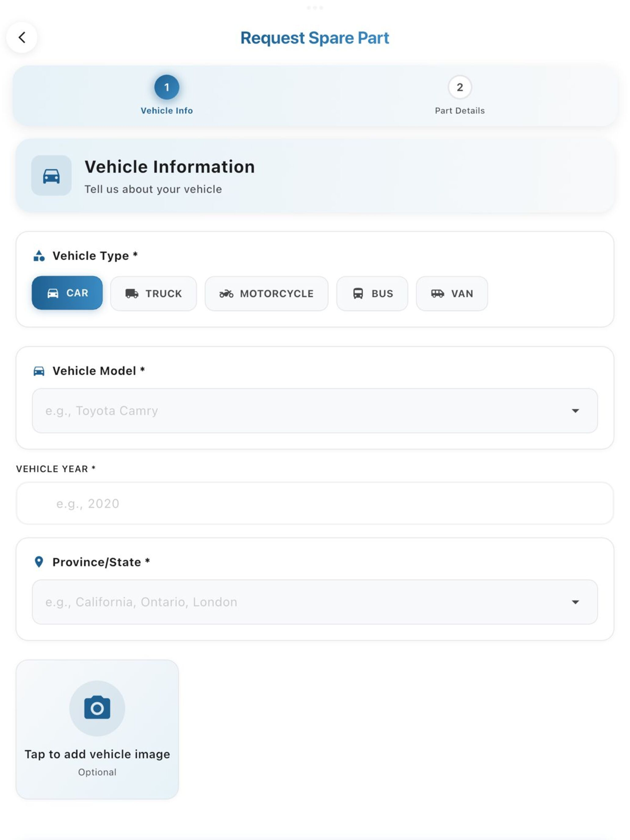Tap the camera icon to add photo
The height and width of the screenshot is (840, 630).
click(x=97, y=708)
